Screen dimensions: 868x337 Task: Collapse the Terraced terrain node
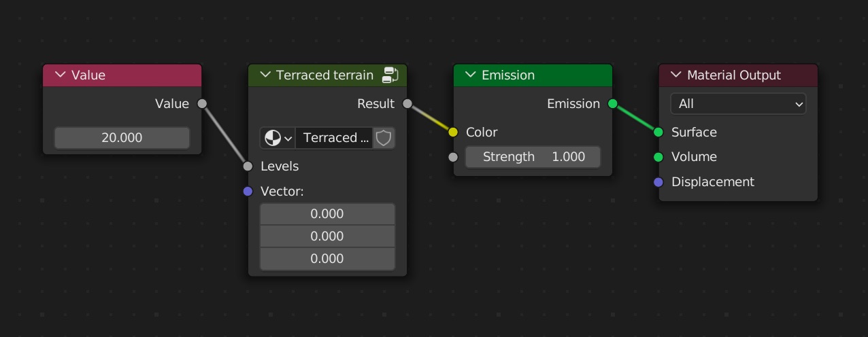click(265, 75)
